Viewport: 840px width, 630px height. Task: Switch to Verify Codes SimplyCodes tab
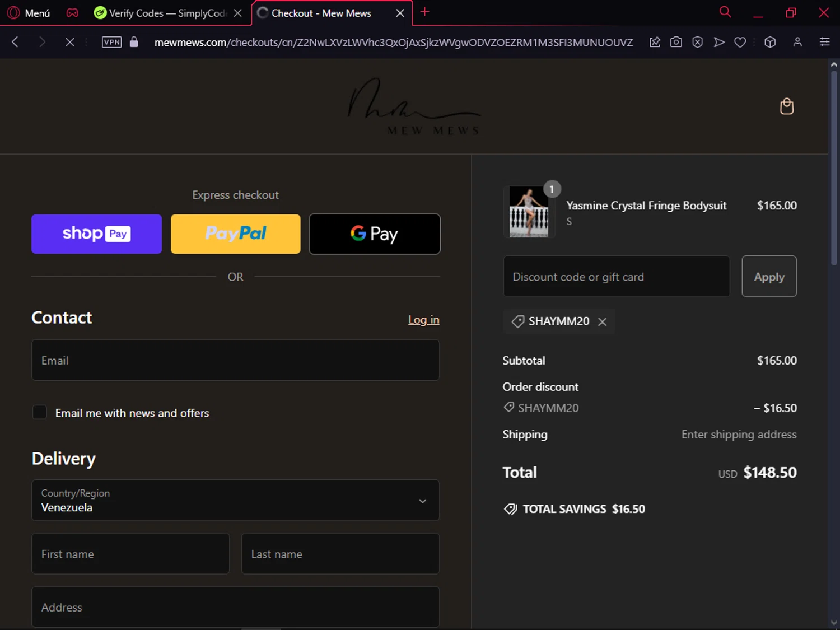click(161, 13)
